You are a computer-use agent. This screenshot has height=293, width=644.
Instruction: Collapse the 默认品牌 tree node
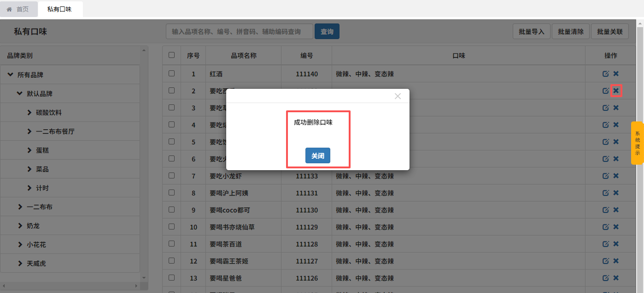[19, 93]
